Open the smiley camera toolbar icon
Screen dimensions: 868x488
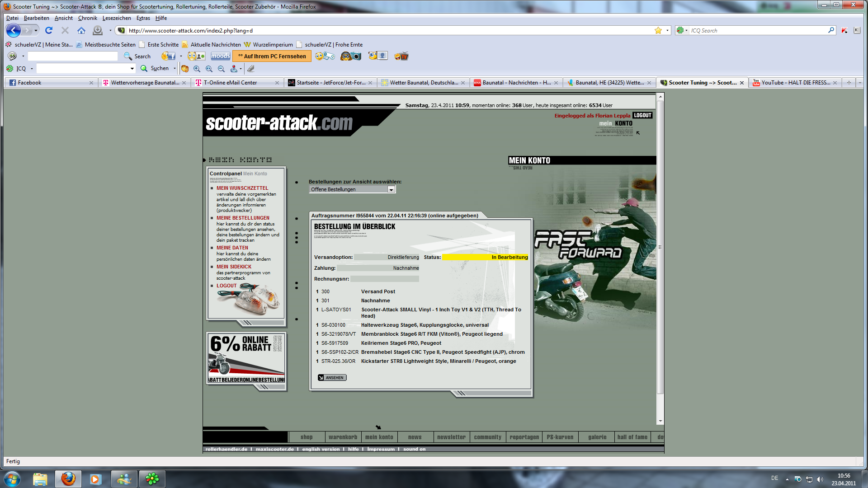351,56
